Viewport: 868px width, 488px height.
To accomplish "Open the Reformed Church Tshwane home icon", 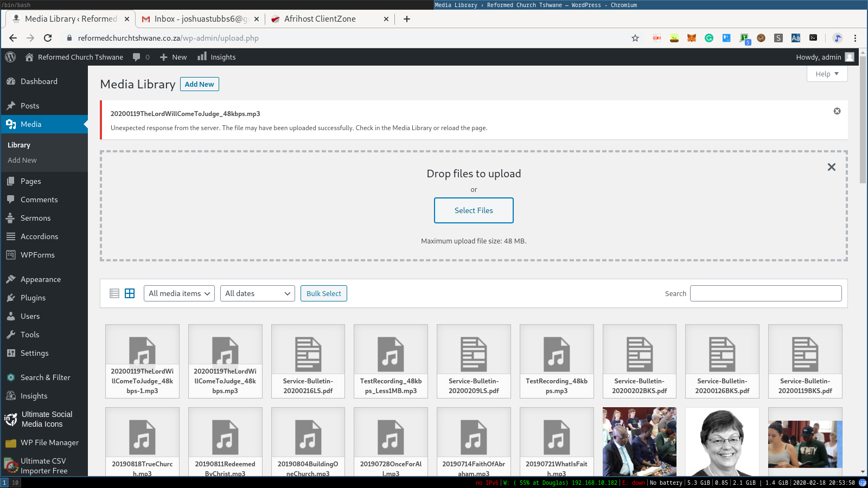I will (x=29, y=57).
